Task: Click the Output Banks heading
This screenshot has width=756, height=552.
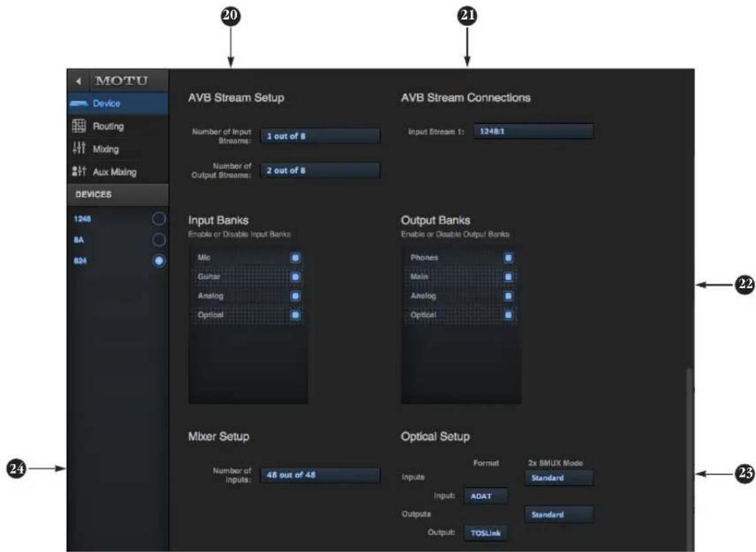Action: click(x=435, y=220)
